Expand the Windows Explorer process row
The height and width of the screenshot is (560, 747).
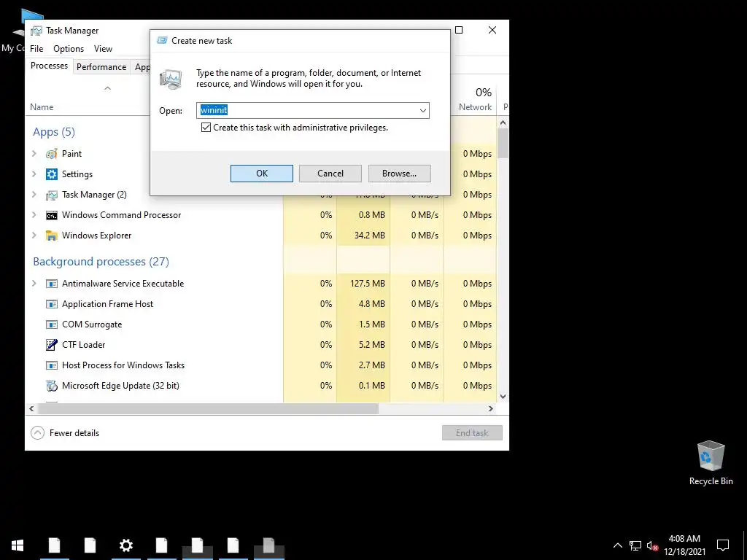34,236
